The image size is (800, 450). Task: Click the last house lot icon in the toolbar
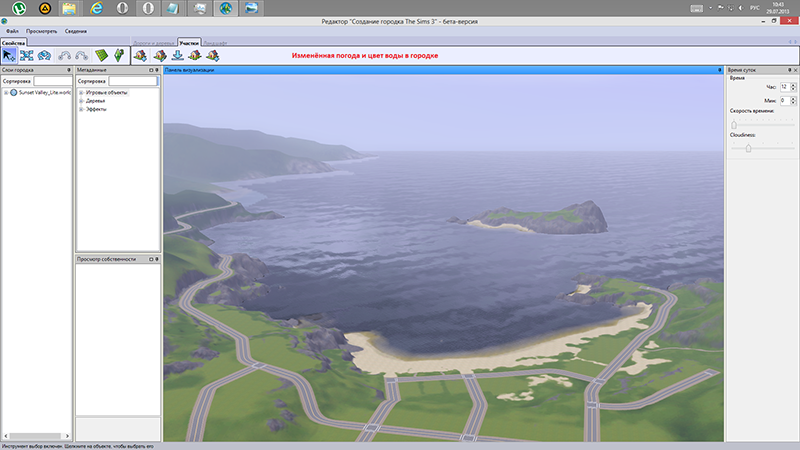pyautogui.click(x=213, y=55)
